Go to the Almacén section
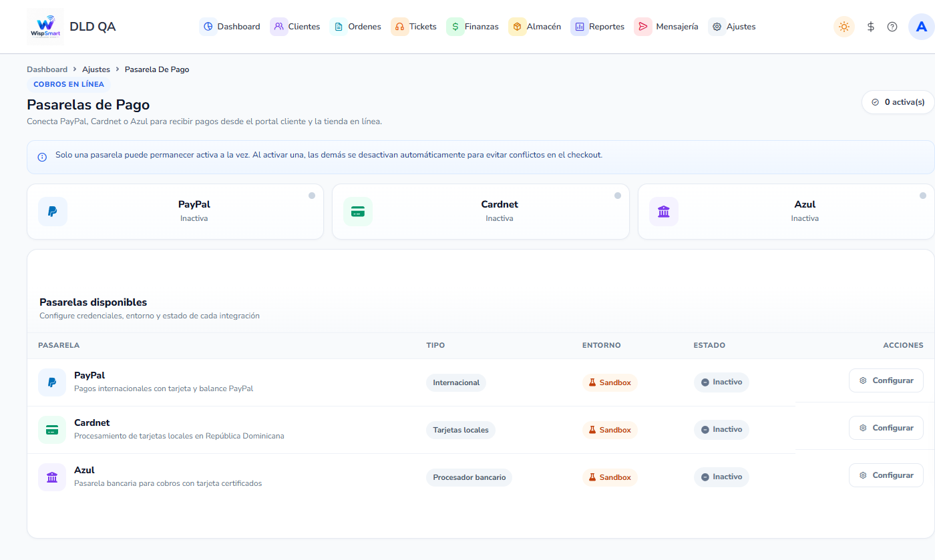The height and width of the screenshot is (560, 935). [536, 27]
